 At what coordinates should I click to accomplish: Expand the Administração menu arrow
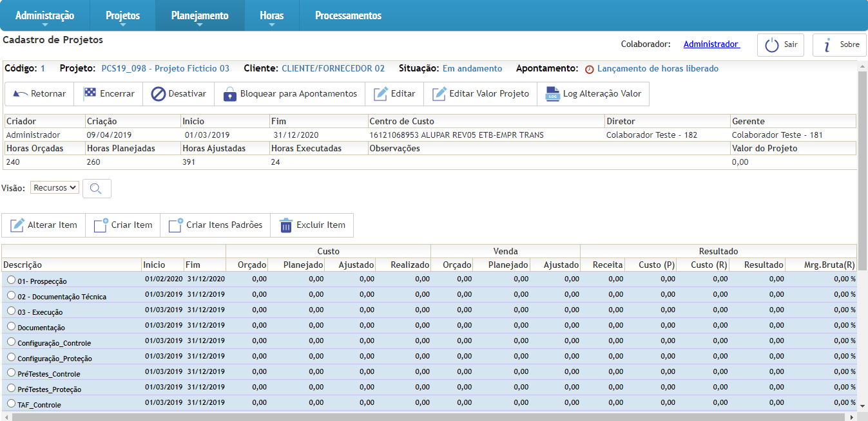44,25
